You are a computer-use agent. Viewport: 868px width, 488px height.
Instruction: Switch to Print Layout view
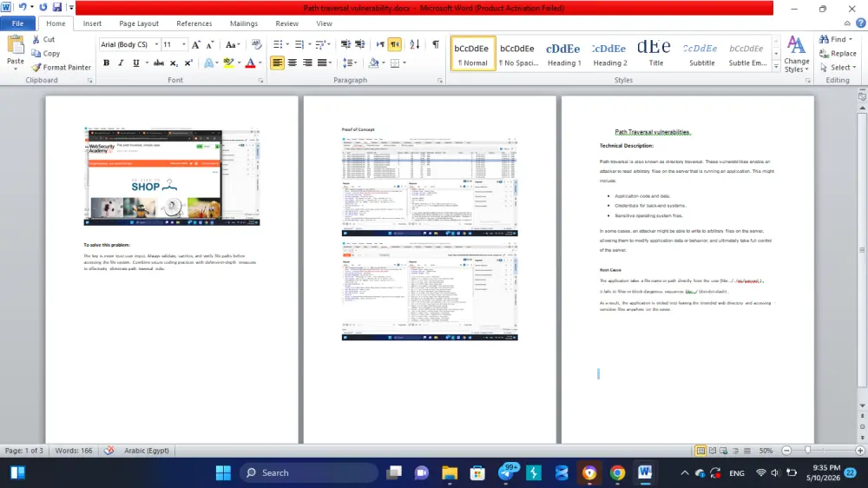tap(700, 451)
